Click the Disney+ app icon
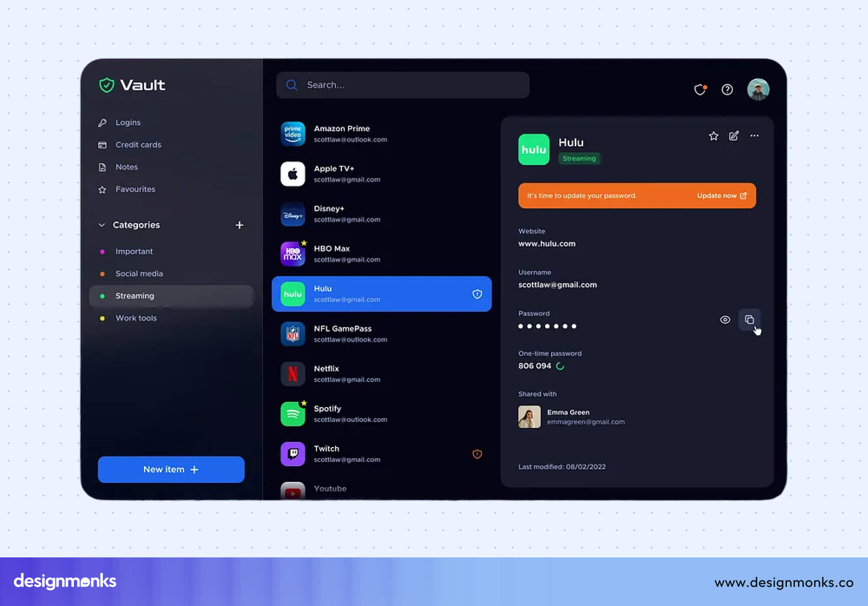 coord(293,214)
